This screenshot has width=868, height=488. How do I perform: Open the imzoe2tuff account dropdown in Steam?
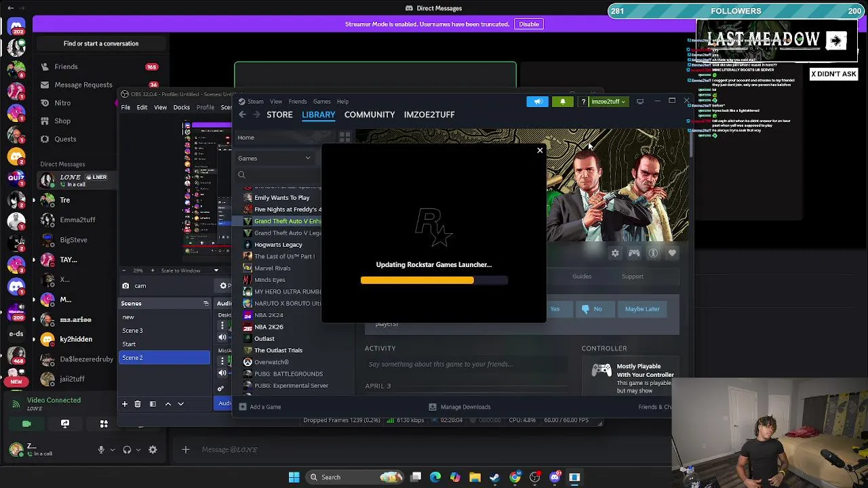(608, 102)
